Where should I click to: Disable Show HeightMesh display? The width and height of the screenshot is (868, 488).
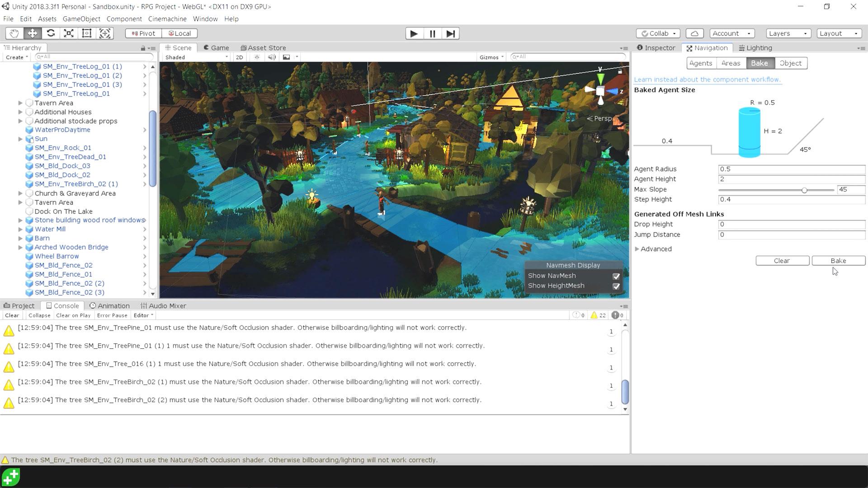(616, 286)
